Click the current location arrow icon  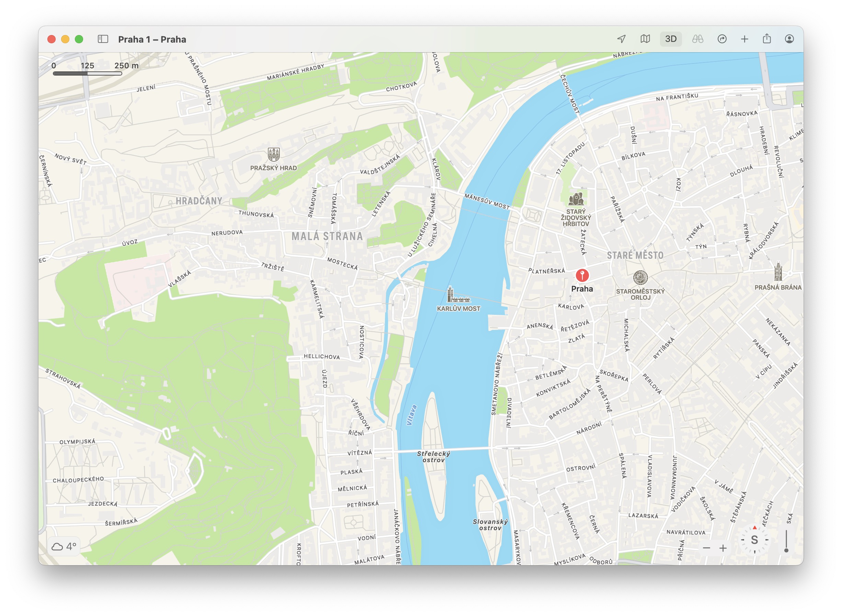(x=621, y=39)
